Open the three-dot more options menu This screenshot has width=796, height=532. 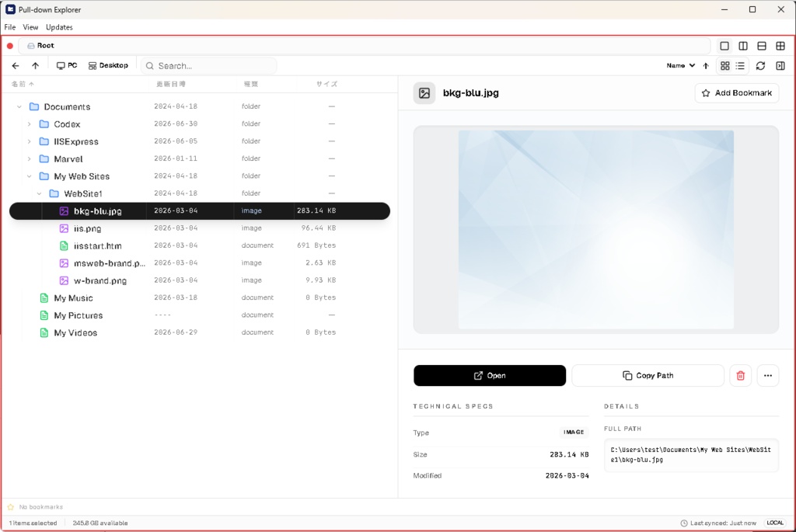(x=767, y=376)
